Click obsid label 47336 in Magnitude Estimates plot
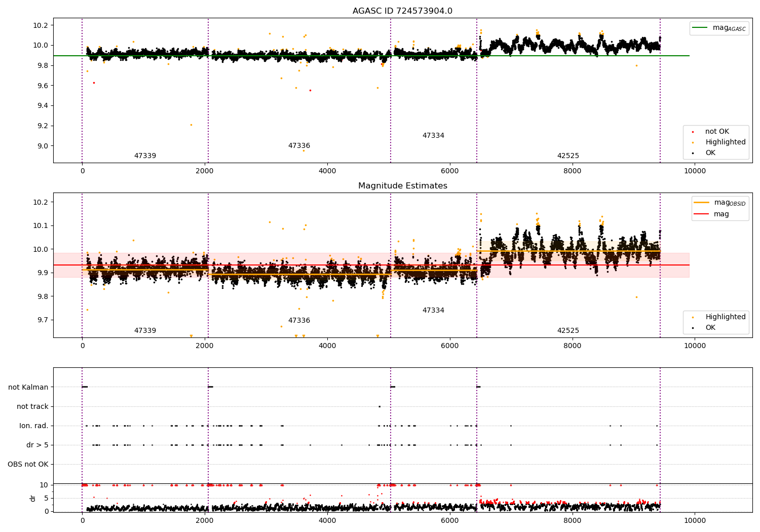The width and height of the screenshot is (760, 532). click(299, 321)
